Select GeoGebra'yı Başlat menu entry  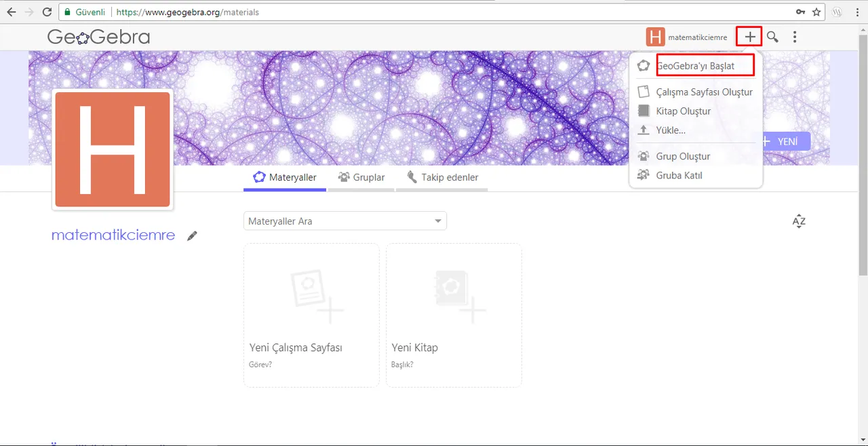pos(696,66)
